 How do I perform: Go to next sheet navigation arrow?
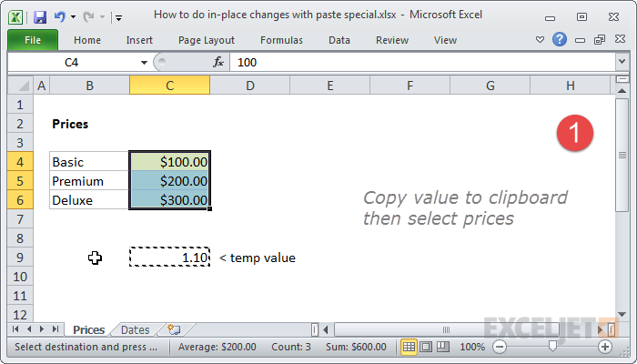[42, 329]
